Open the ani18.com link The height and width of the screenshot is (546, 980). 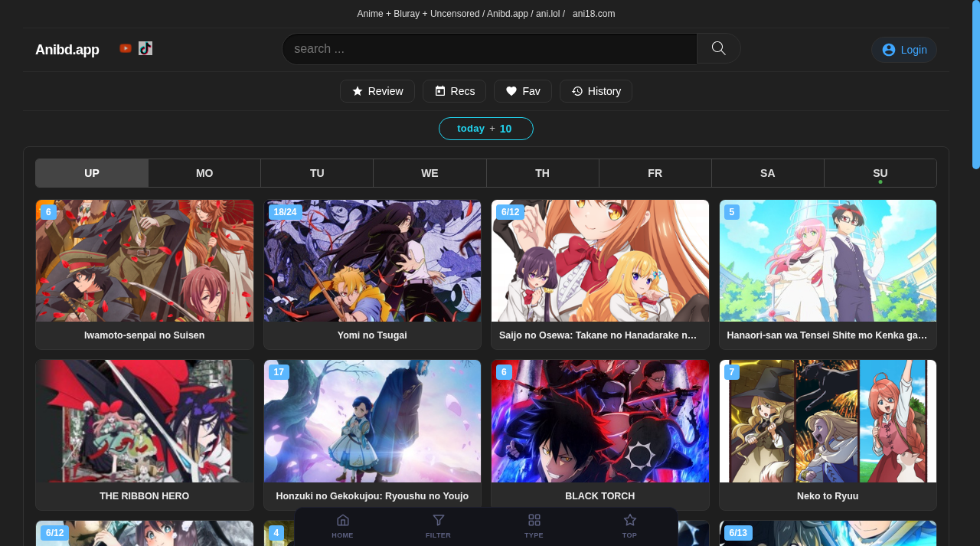click(x=593, y=14)
